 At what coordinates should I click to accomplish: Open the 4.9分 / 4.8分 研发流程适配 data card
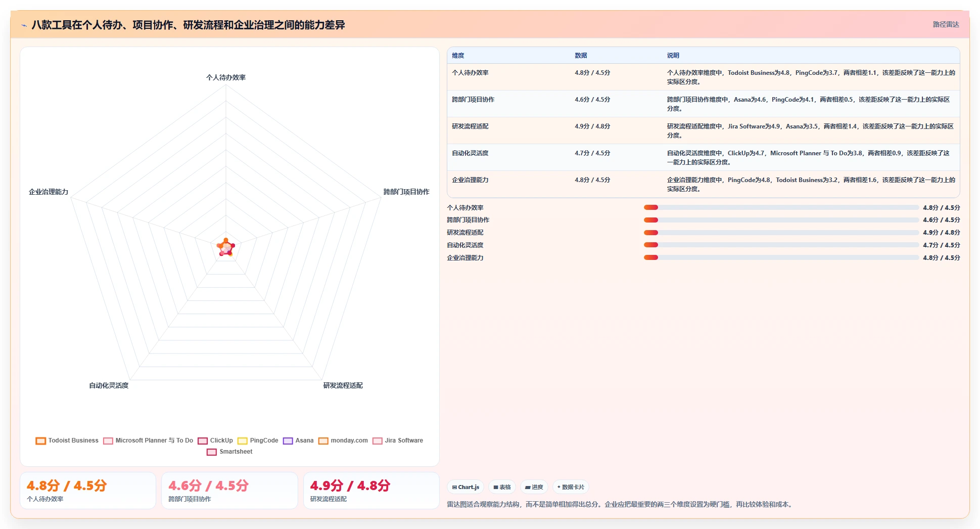click(371, 491)
